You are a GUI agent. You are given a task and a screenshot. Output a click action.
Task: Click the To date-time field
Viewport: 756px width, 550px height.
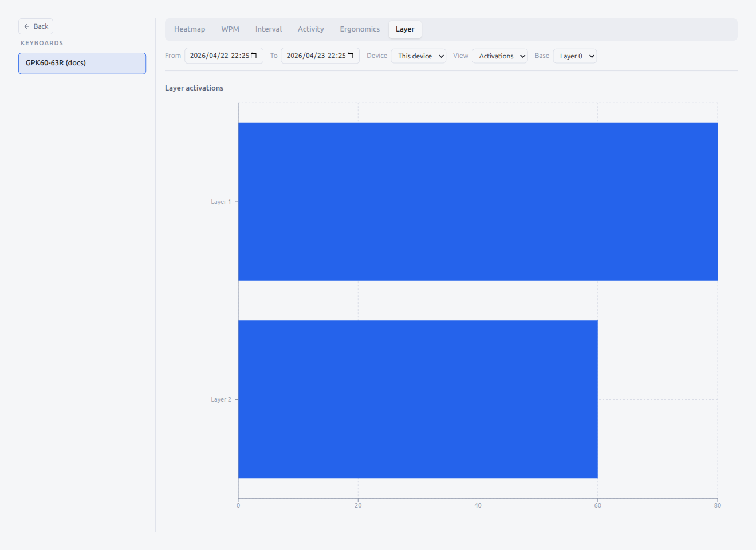coord(320,56)
